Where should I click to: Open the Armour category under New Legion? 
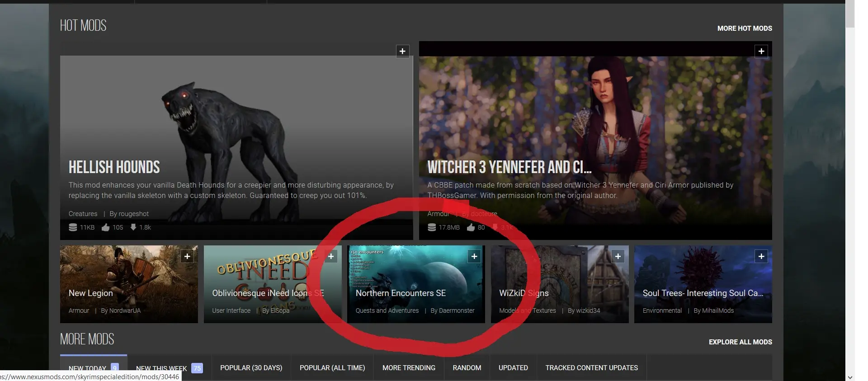(79, 310)
